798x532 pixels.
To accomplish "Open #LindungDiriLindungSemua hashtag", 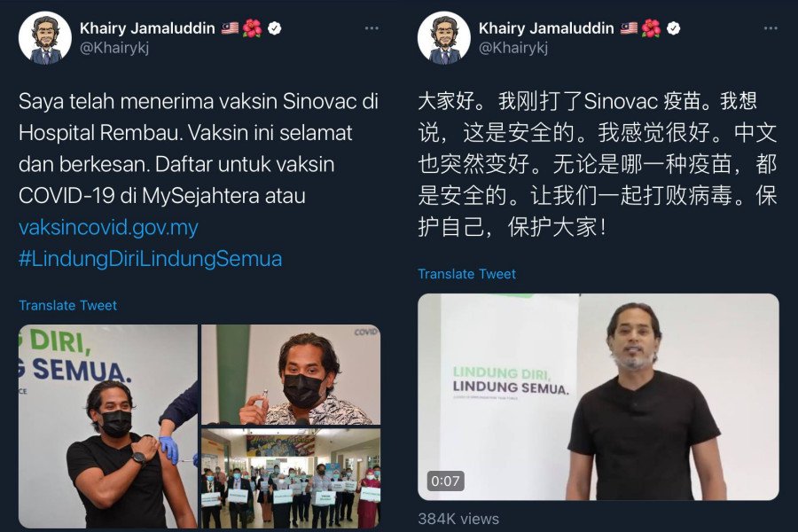I will pyautogui.click(x=150, y=259).
